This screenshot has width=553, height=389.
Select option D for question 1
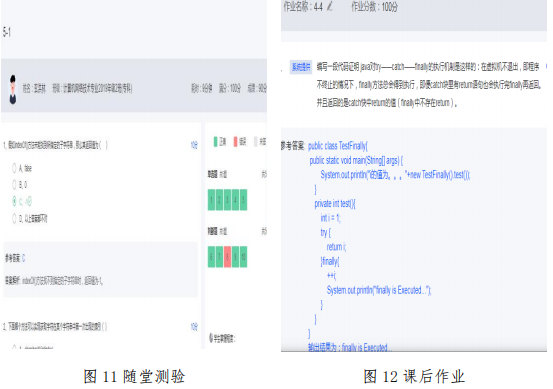(14, 218)
